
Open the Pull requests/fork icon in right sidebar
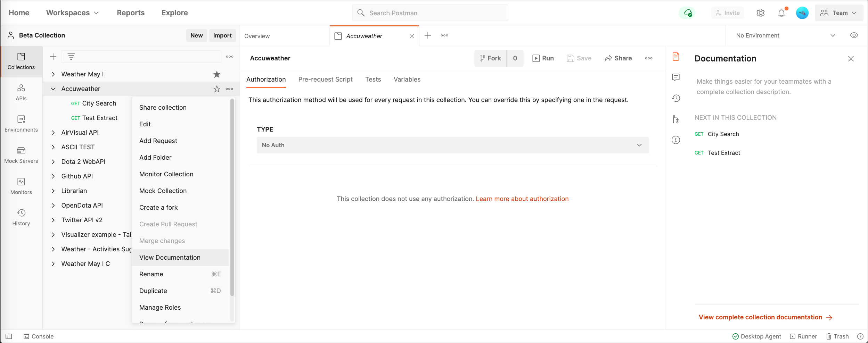click(676, 119)
